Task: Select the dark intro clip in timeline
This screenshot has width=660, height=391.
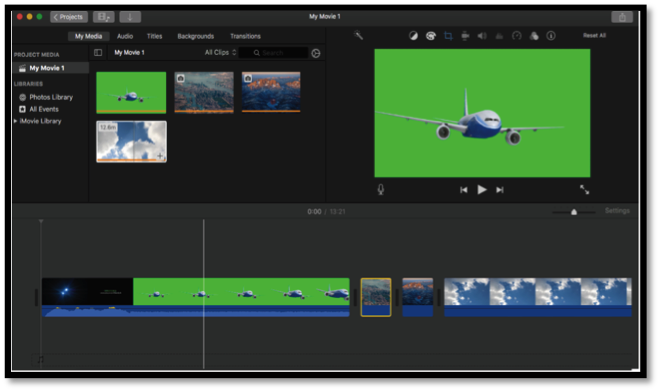Action: (88, 291)
